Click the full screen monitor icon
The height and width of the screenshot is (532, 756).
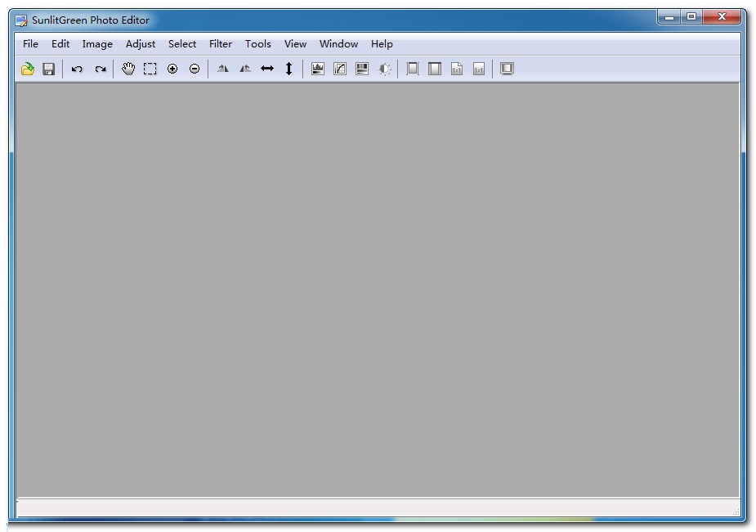pyautogui.click(x=507, y=69)
